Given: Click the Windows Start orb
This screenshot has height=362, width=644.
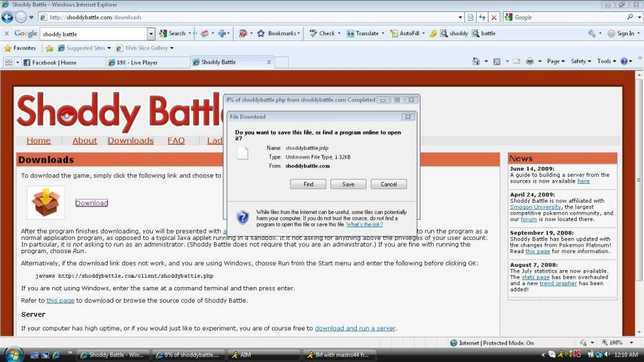Looking at the screenshot, I should pos(14,354).
